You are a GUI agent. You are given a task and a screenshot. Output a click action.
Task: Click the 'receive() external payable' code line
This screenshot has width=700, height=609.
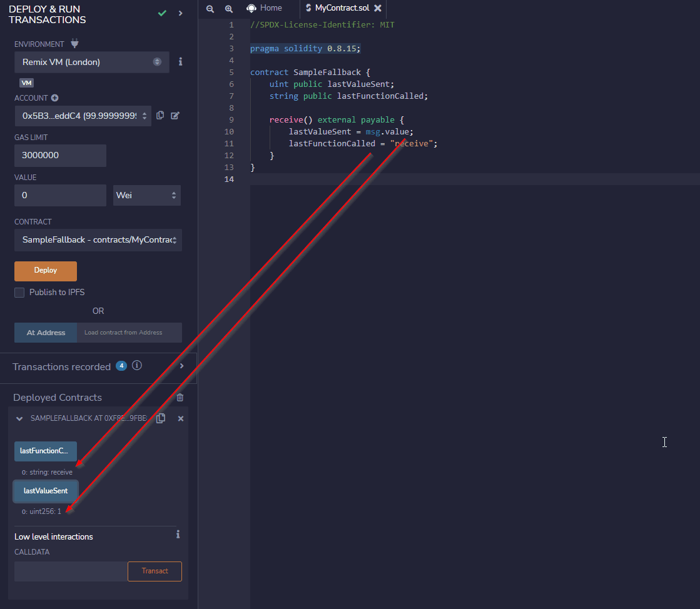click(337, 120)
